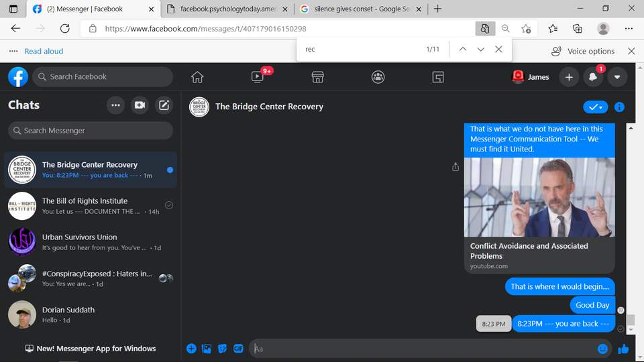Open the Facebook logo home link
Image resolution: width=644 pixels, height=362 pixels.
tap(18, 76)
